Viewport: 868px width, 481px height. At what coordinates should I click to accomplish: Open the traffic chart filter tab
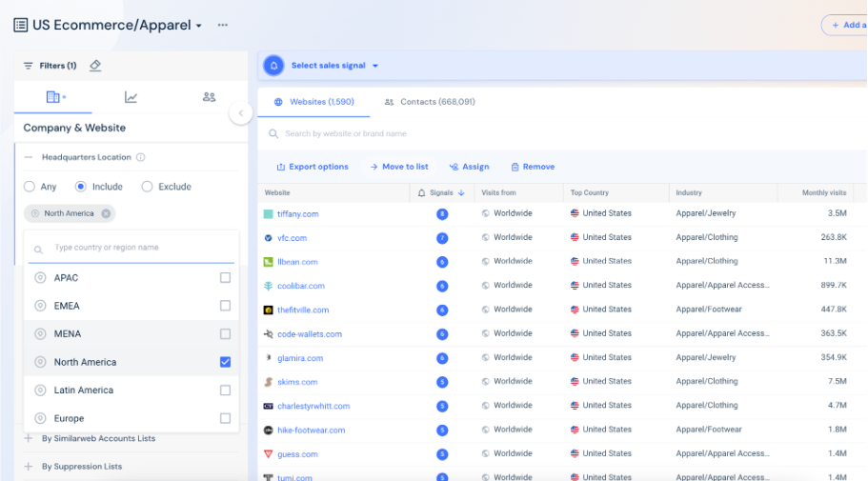pos(131,97)
